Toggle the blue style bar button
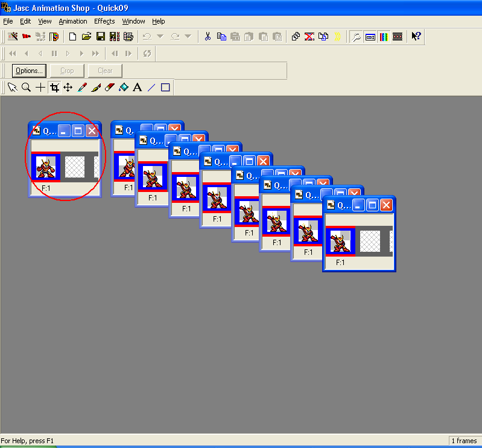 click(370, 37)
